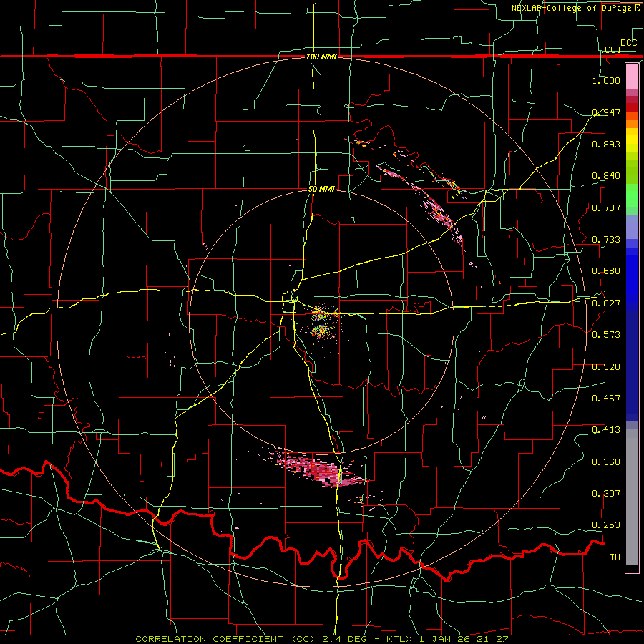Click the 0.573 legend value
The image size is (644, 644).
pyautogui.click(x=606, y=335)
